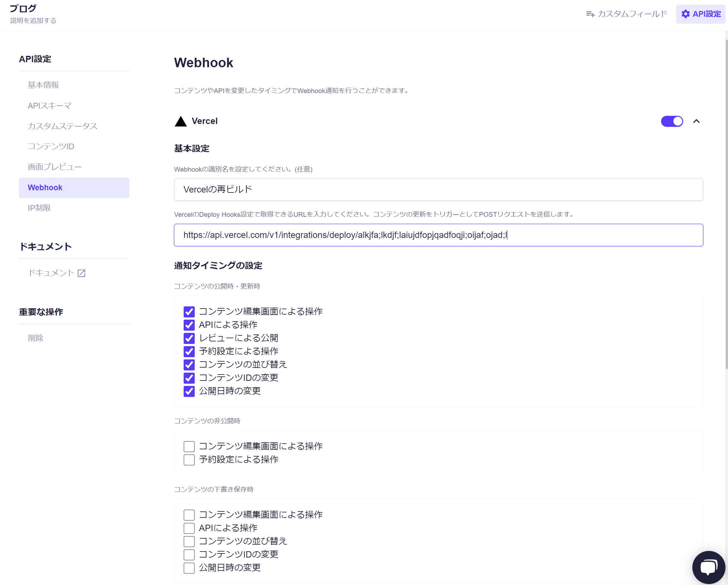Click the コンテンツの非公開時 label

[207, 421]
